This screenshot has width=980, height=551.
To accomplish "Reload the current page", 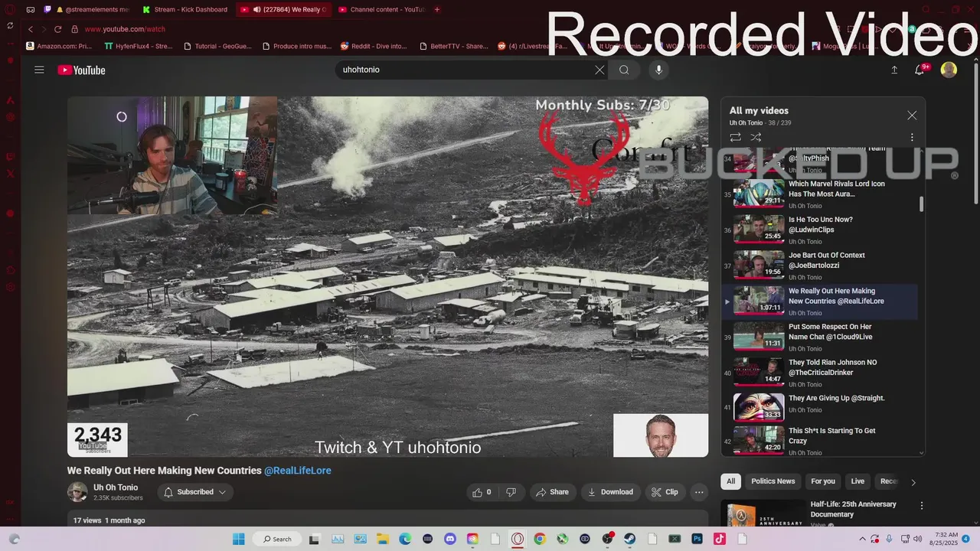I will coord(57,29).
